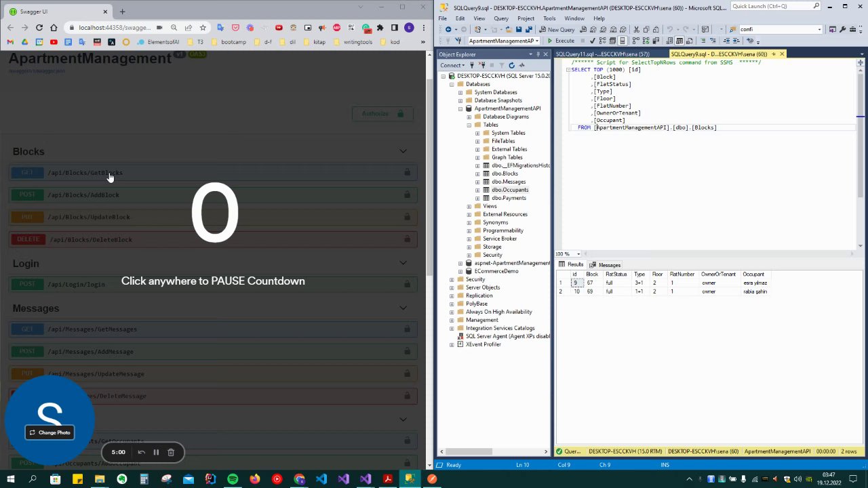The width and height of the screenshot is (868, 488).
Task: Open a new Chrome tab
Action: click(x=122, y=12)
